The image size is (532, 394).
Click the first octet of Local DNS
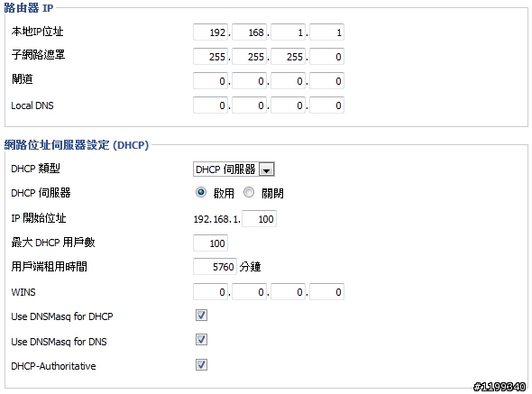(210, 105)
